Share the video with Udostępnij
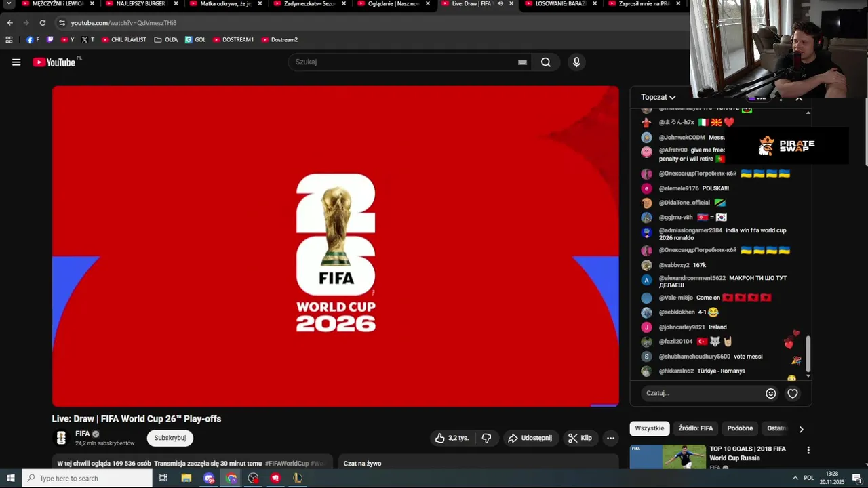868x488 pixels. tap(530, 438)
